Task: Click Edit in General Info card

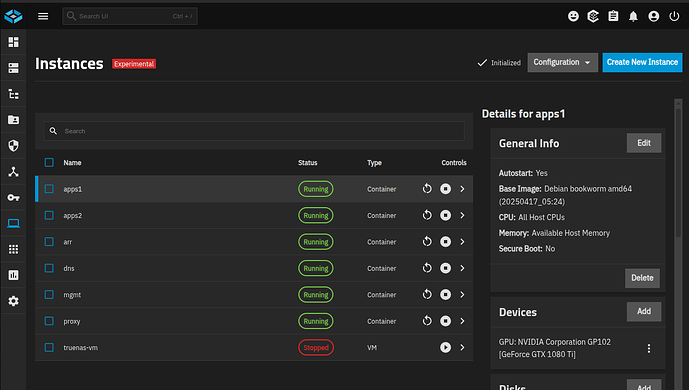Action: [644, 143]
